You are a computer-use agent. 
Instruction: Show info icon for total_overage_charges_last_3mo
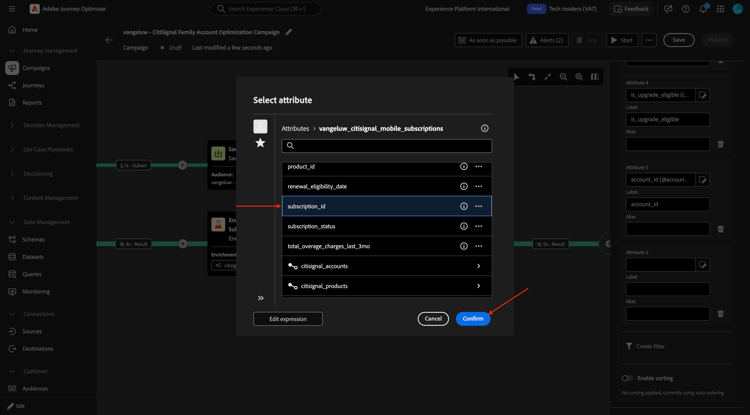463,246
